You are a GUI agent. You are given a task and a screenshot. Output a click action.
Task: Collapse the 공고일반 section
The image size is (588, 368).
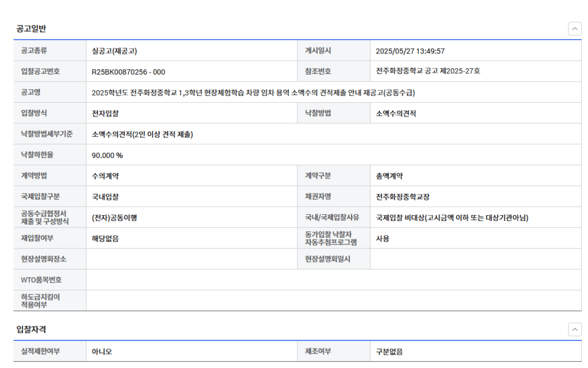pyautogui.click(x=574, y=29)
